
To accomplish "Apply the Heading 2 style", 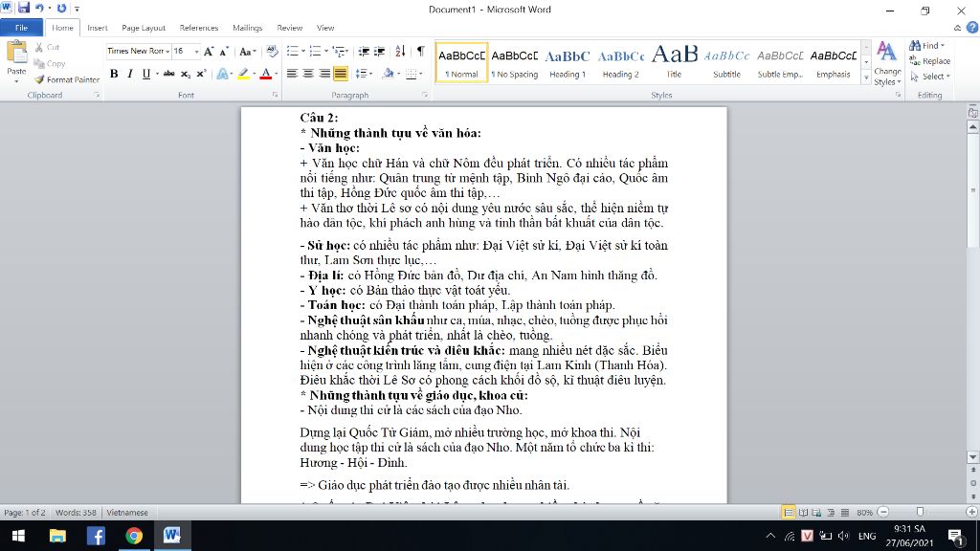I will pos(620,62).
